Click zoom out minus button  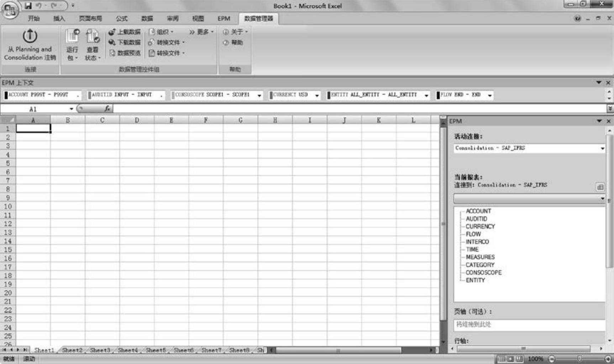click(551, 359)
